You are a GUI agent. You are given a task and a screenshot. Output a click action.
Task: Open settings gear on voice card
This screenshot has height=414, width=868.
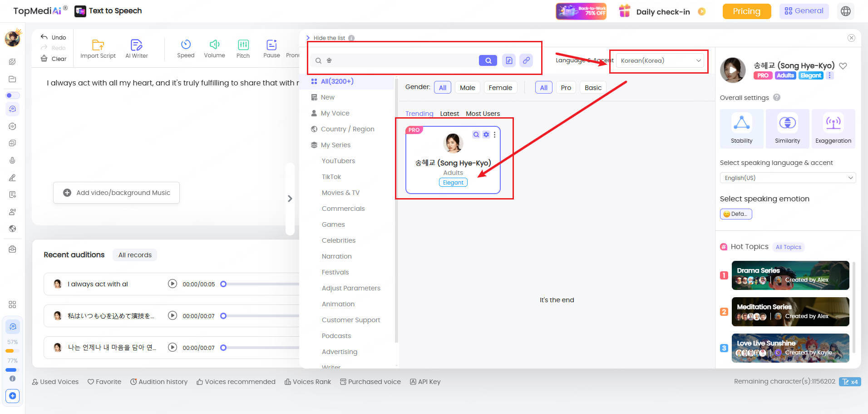(486, 135)
